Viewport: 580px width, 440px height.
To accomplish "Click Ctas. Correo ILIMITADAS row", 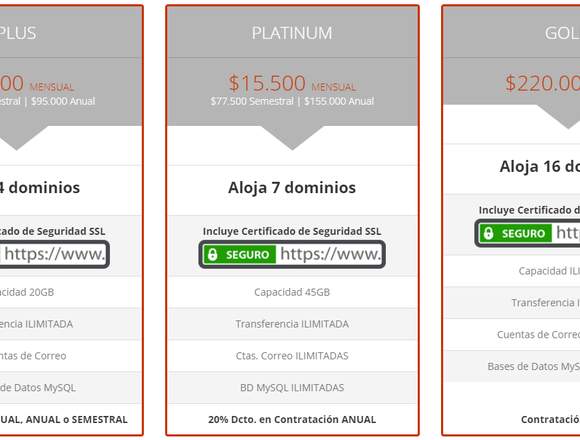I will 292,356.
